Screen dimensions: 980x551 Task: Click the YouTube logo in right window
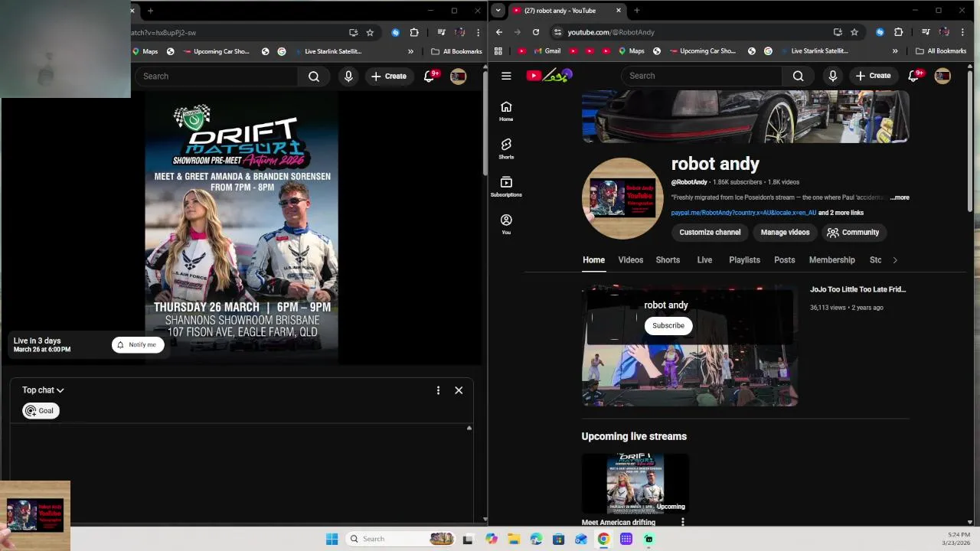(549, 75)
